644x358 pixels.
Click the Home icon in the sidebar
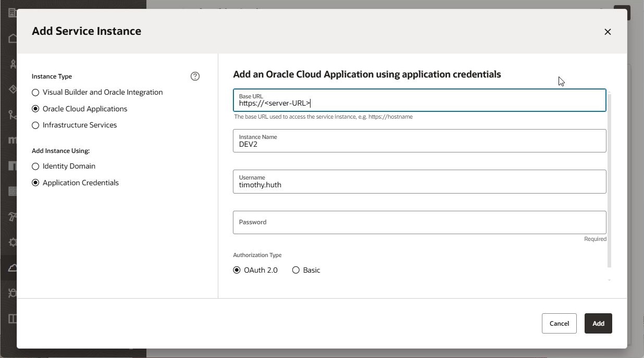13,39
